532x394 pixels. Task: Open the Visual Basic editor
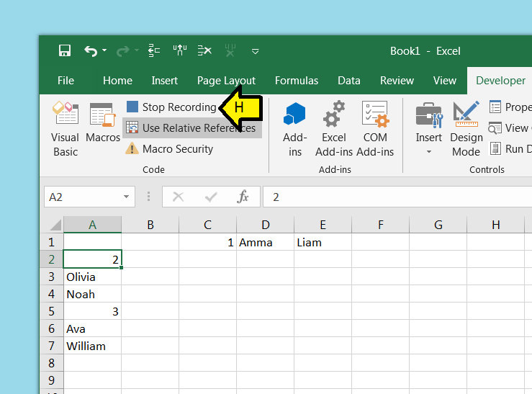pos(66,128)
